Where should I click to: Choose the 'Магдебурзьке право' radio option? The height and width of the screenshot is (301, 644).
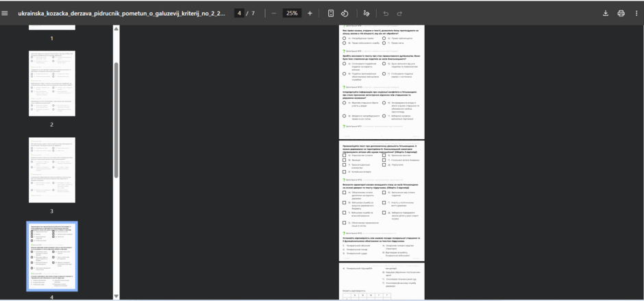click(x=344, y=38)
